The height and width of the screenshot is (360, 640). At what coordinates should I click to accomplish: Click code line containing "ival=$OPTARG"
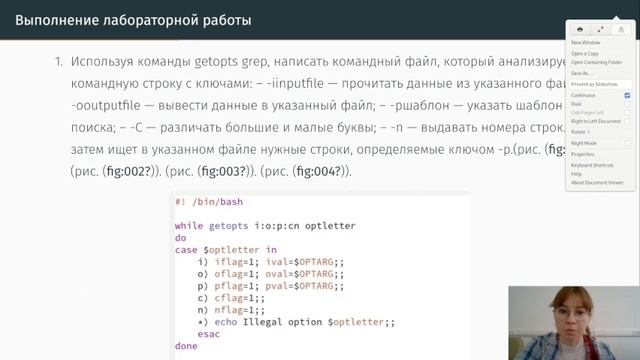[x=271, y=262]
